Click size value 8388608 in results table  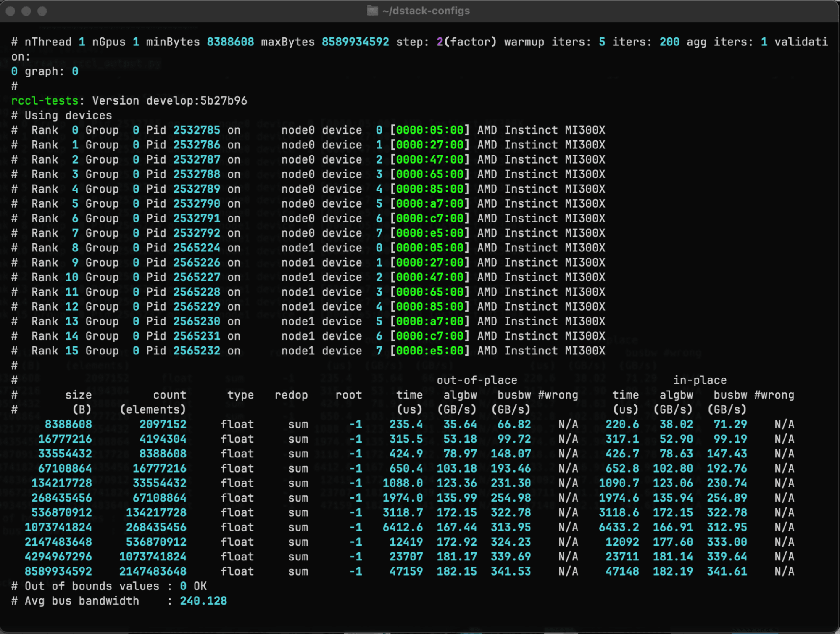(68, 425)
